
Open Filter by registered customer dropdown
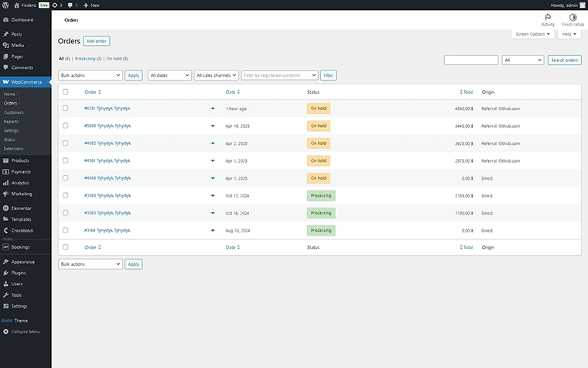pyautogui.click(x=280, y=75)
